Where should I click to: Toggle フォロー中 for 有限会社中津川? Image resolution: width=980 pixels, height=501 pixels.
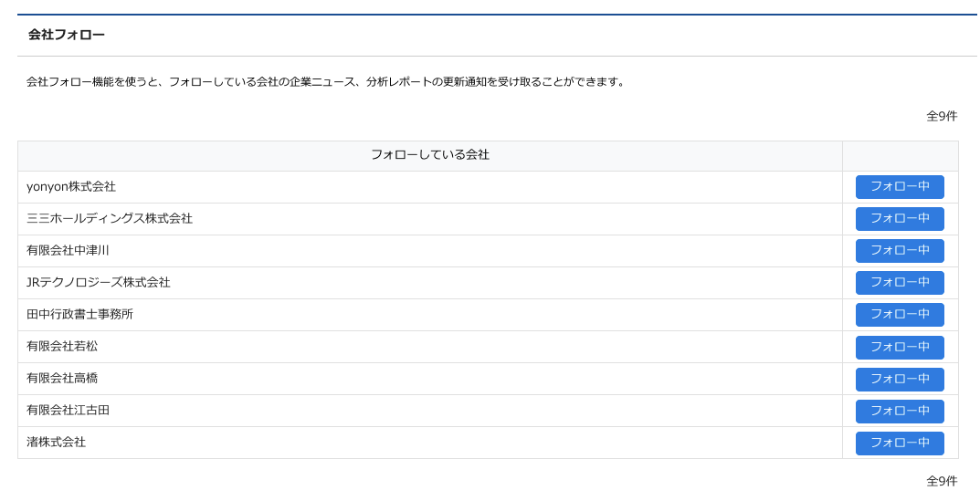pyautogui.click(x=900, y=251)
